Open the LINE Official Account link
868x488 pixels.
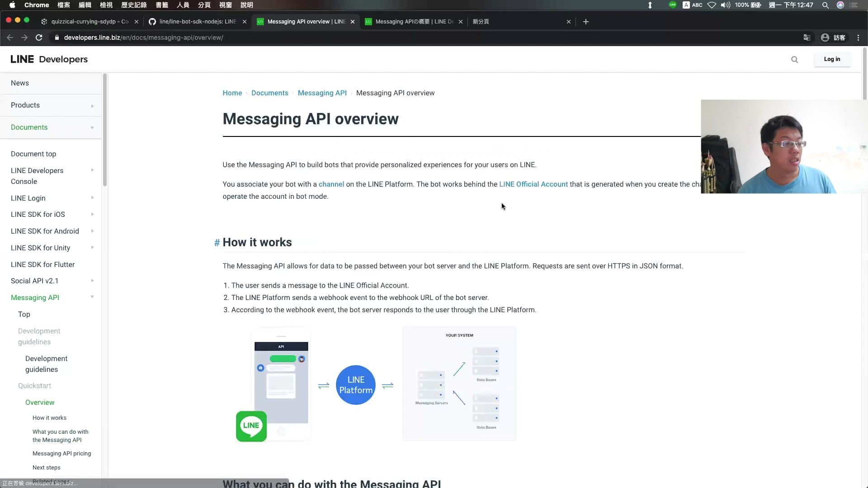[x=533, y=184]
